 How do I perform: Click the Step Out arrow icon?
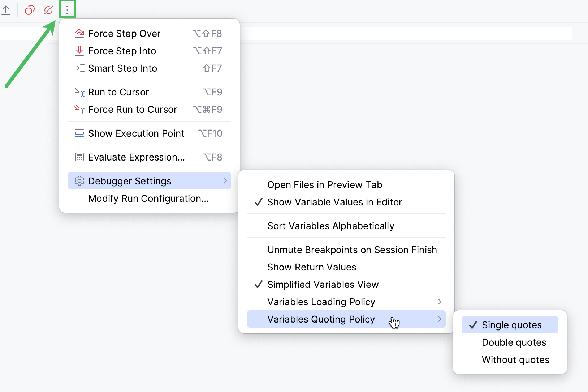coord(7,10)
